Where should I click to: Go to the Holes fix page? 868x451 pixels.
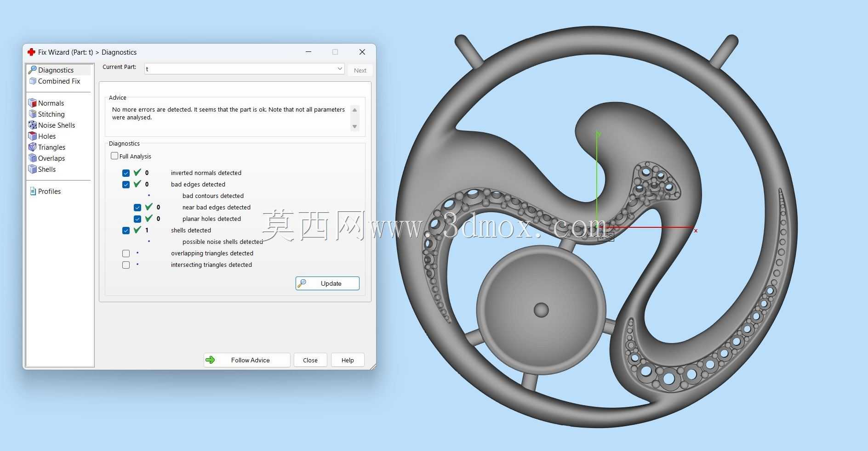click(x=46, y=136)
